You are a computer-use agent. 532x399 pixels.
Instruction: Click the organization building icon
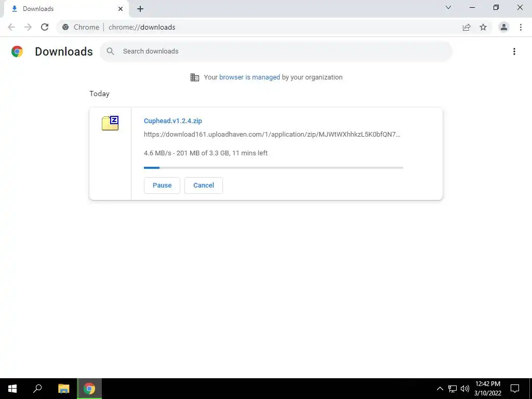tap(195, 77)
